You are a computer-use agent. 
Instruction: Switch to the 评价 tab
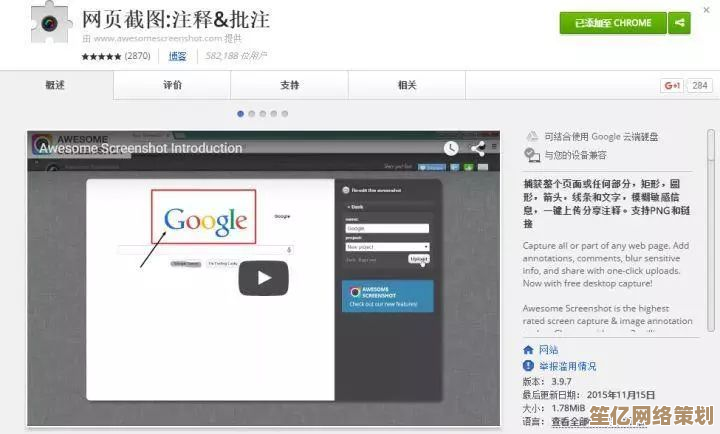click(173, 86)
